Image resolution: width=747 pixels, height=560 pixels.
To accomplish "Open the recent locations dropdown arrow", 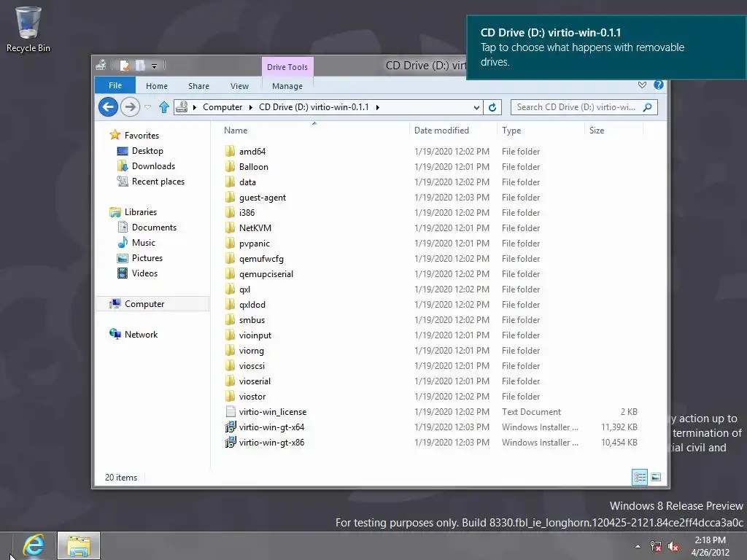I will [147, 107].
